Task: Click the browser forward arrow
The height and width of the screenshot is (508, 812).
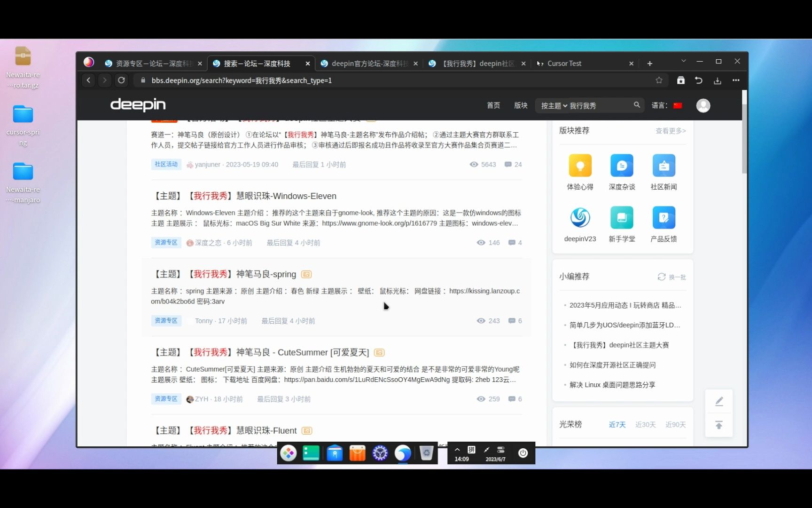Action: pyautogui.click(x=105, y=80)
